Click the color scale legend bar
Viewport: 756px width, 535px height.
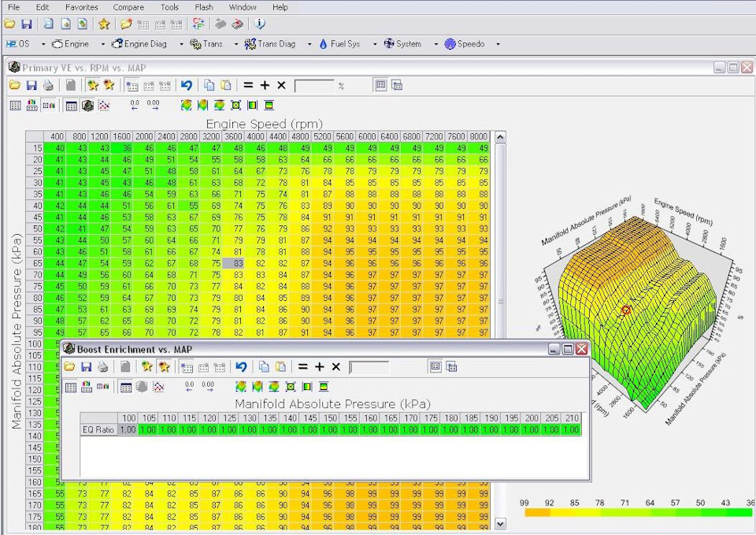point(638,512)
